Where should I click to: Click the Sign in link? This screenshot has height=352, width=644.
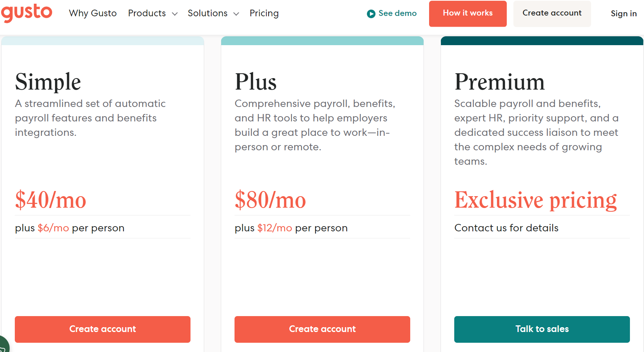click(624, 14)
